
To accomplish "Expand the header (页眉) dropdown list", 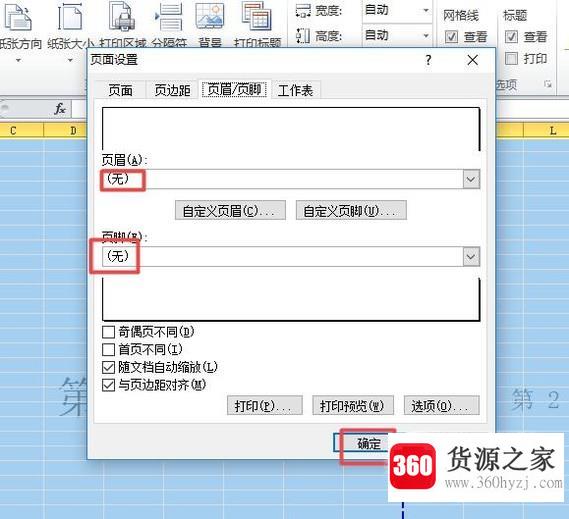I will coord(471,179).
